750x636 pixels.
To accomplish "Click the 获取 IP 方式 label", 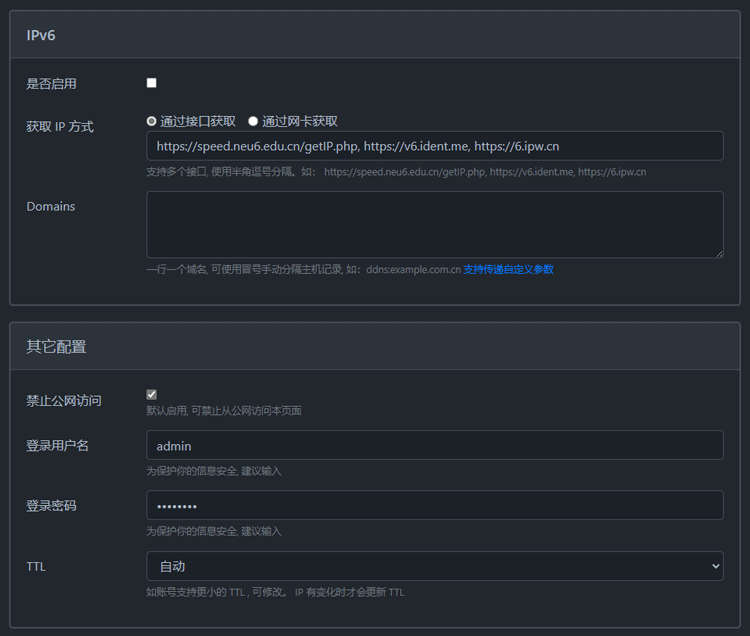I will (x=60, y=127).
